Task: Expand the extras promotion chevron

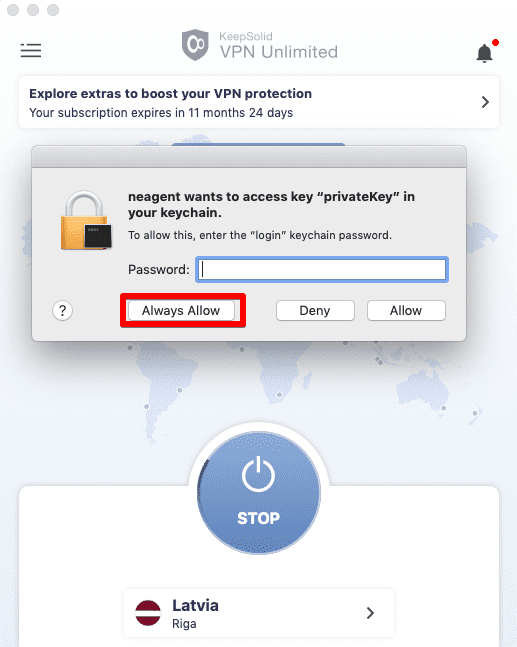Action: [x=485, y=102]
